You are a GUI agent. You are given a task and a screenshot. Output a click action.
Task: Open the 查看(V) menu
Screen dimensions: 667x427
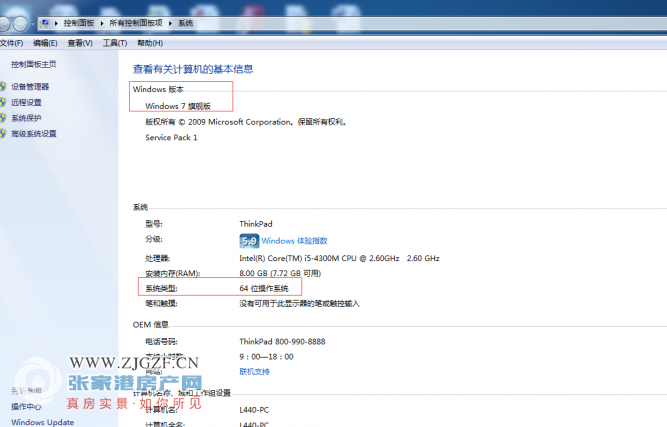(80, 43)
